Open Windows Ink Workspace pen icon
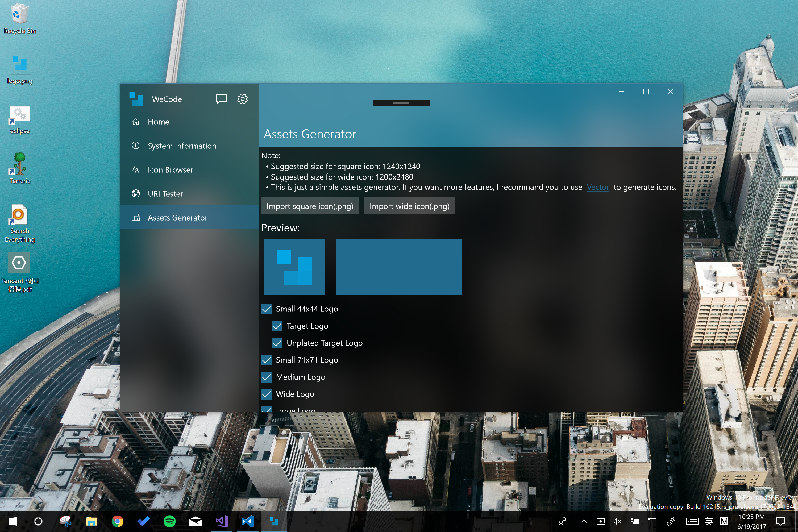The height and width of the screenshot is (532, 798). click(x=671, y=521)
